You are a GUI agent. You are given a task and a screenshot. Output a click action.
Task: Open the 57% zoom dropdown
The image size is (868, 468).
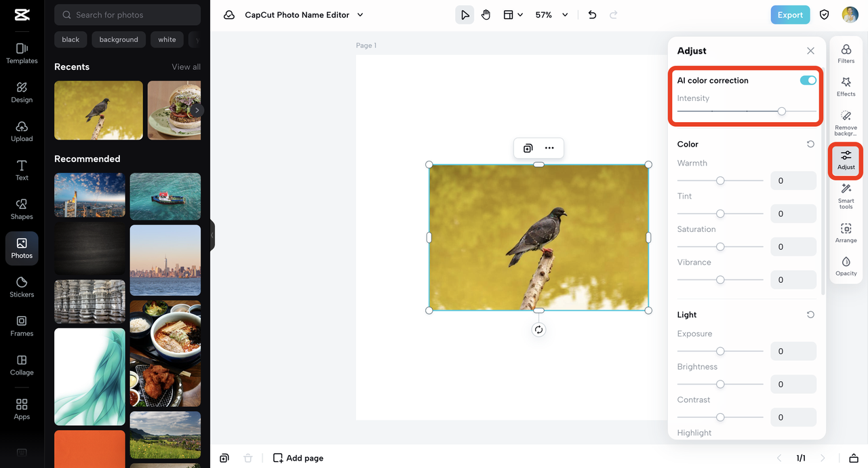pyautogui.click(x=551, y=15)
